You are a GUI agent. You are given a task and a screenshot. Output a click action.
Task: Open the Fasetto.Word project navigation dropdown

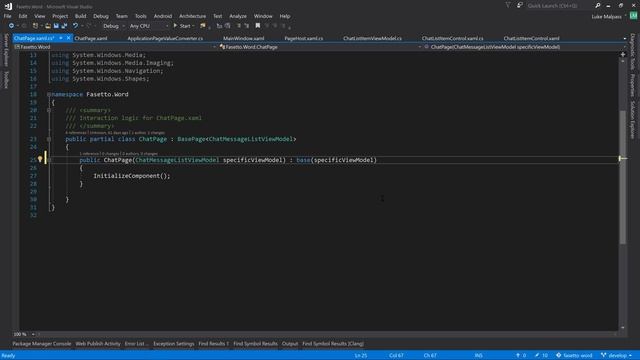tap(115, 47)
